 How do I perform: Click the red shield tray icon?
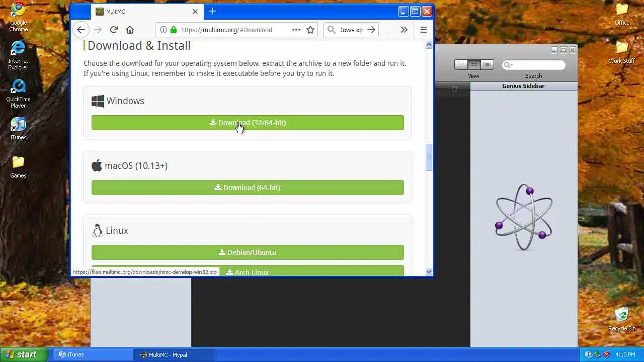[606, 354]
